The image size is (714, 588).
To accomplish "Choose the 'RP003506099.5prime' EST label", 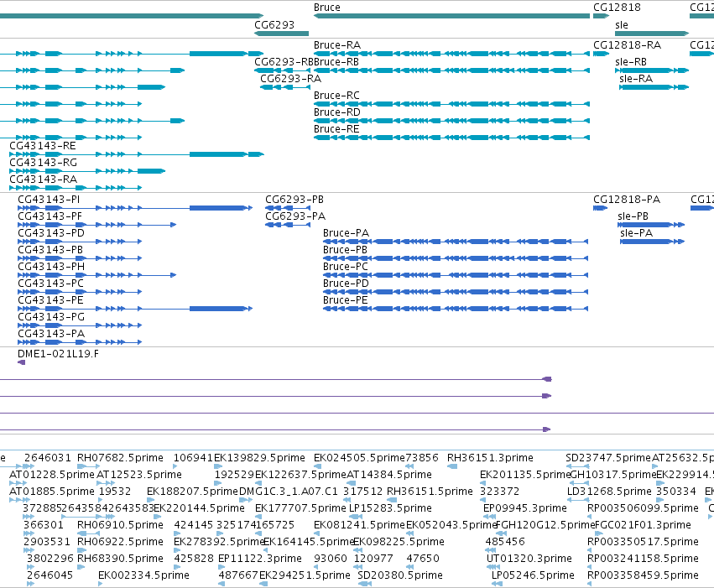I will (643, 508).
